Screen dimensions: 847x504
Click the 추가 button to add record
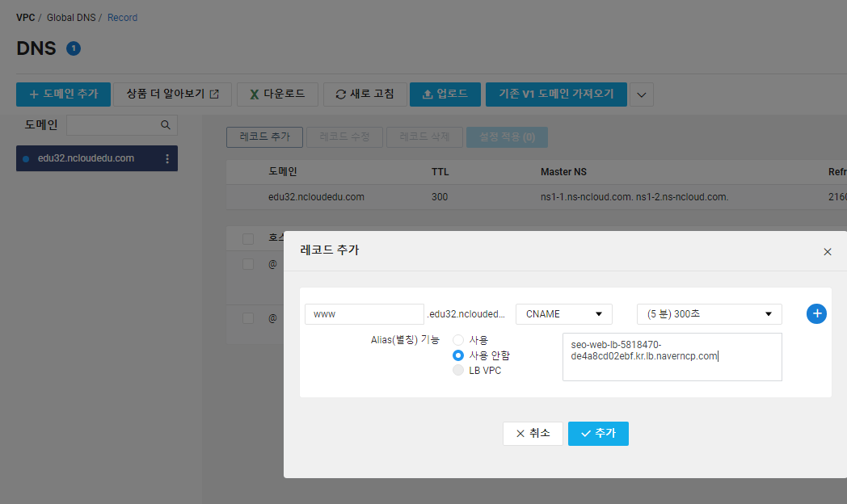[598, 433]
